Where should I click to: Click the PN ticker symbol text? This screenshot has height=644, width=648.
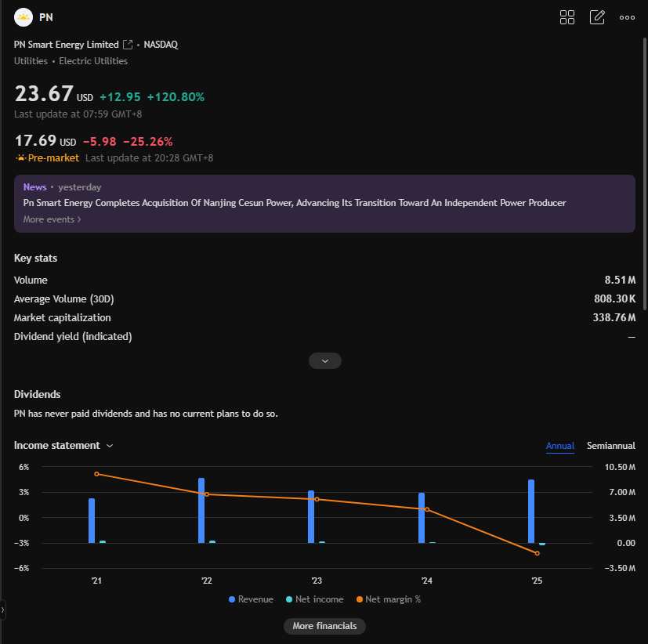[x=46, y=17]
